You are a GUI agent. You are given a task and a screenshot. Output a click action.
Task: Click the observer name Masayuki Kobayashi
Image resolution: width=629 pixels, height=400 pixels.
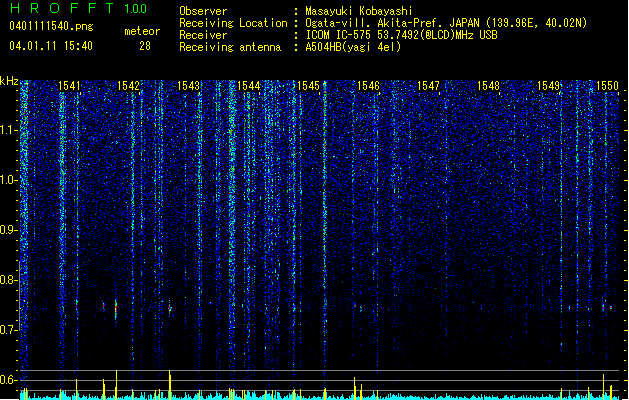[x=359, y=11]
